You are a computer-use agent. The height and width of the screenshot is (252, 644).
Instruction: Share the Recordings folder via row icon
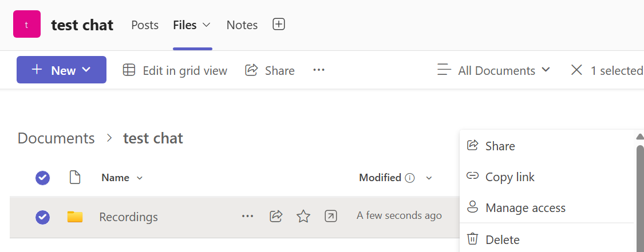click(276, 216)
